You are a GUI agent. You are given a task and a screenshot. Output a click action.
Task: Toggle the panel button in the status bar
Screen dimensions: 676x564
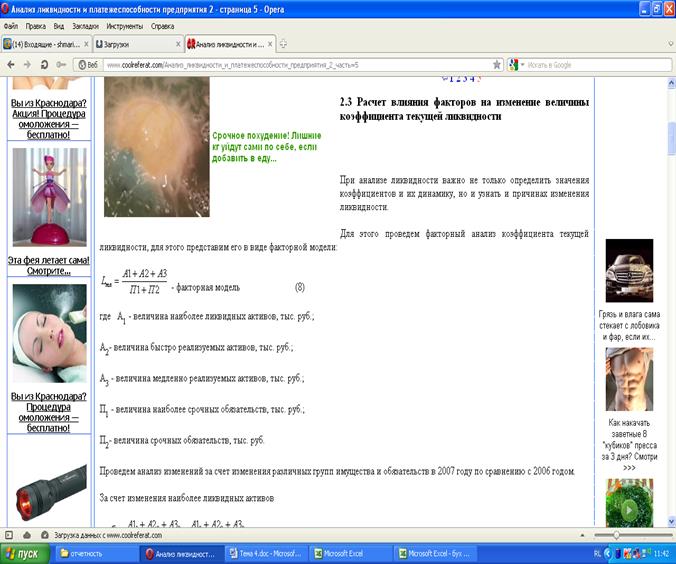[9, 535]
